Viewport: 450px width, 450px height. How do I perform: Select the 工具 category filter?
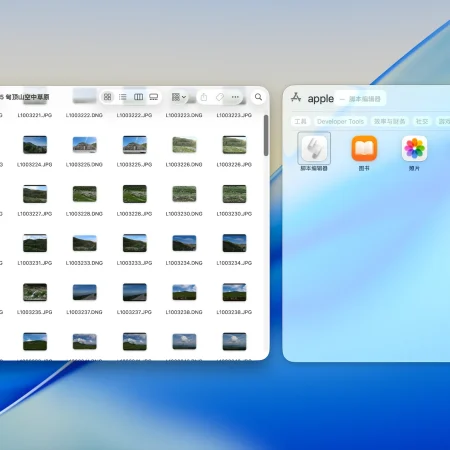coord(300,121)
